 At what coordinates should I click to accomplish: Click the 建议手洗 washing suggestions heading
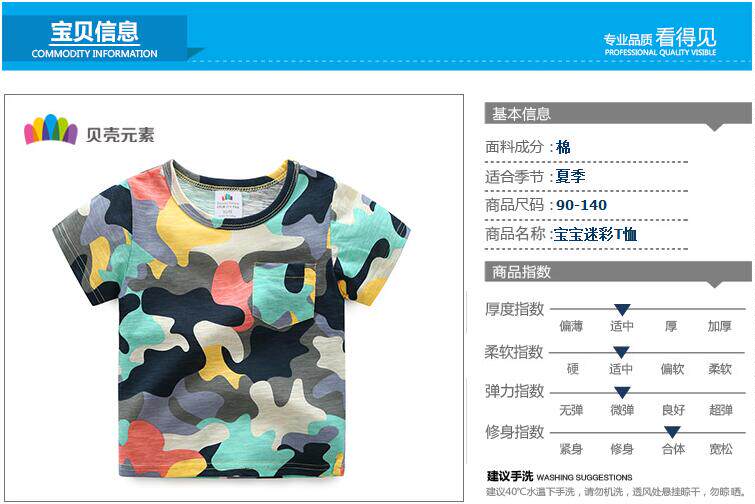tap(509, 477)
